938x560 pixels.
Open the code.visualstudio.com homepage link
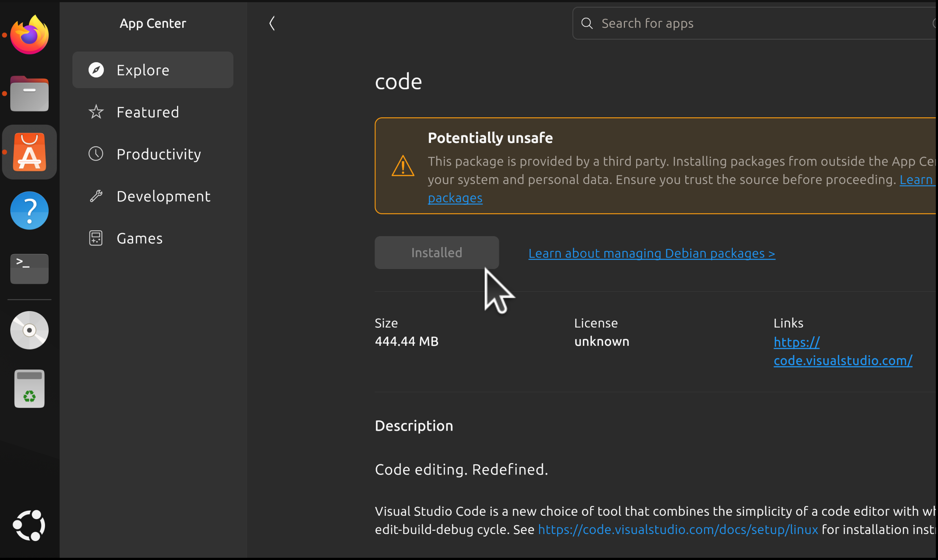tap(843, 351)
